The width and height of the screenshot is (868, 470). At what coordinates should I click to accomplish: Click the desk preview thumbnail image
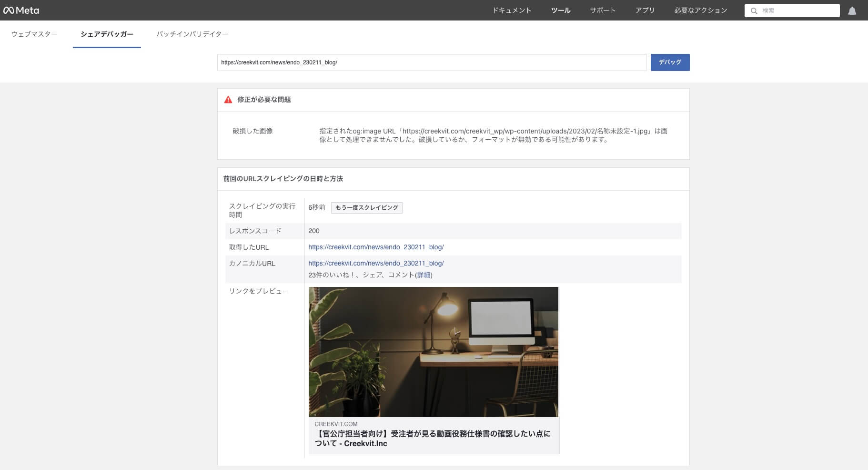(433, 352)
